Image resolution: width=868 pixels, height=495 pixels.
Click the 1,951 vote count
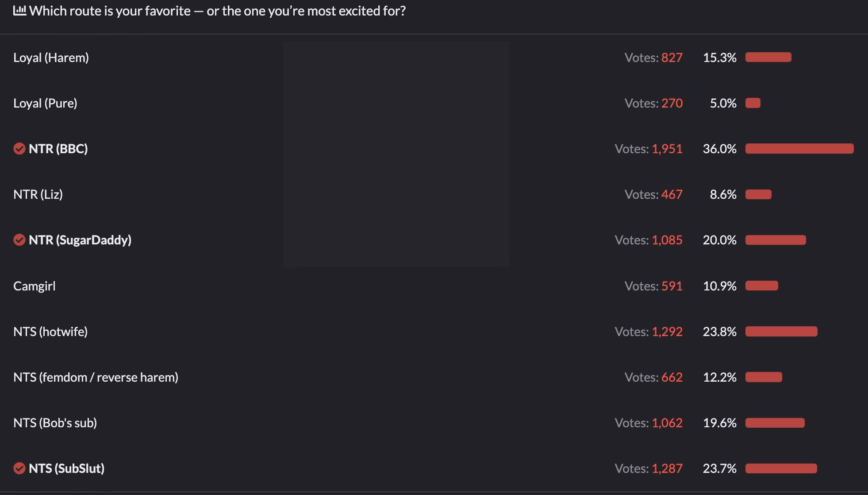tap(667, 149)
